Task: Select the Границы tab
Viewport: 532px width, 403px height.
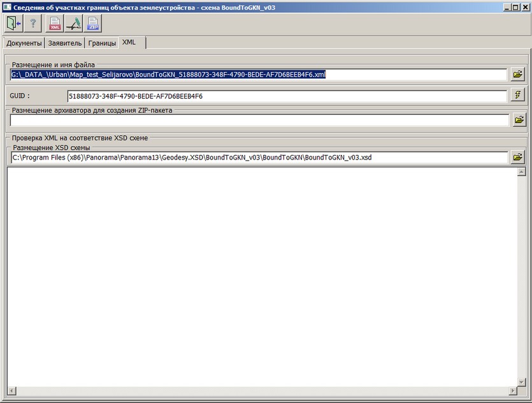Action: click(102, 43)
